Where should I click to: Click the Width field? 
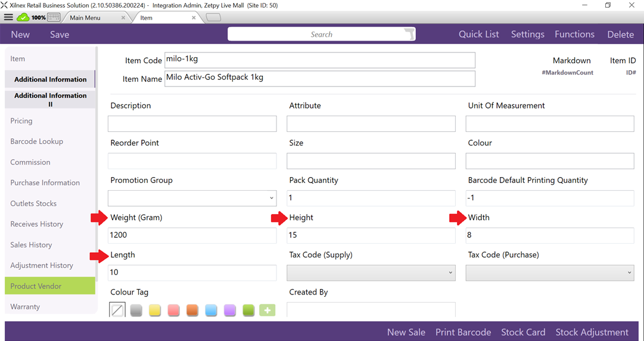click(550, 235)
